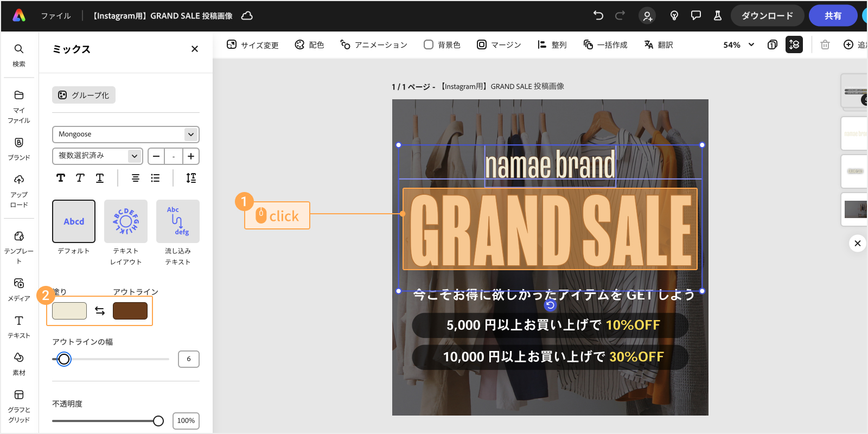The width and height of the screenshot is (868, 434).
Task: Open 素材 in the sidebar
Action: click(x=19, y=365)
